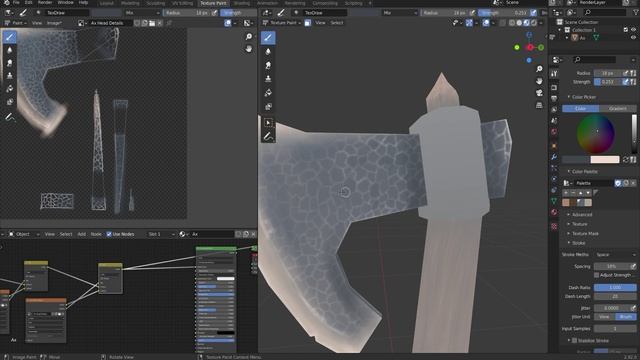The height and width of the screenshot is (360, 640).
Task: Toggle the viewport overlays button
Action: point(486,23)
